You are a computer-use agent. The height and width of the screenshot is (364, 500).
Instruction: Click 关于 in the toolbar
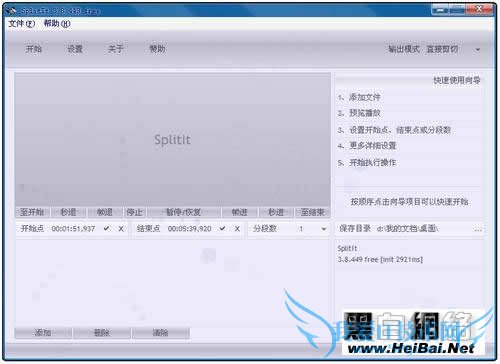(116, 49)
